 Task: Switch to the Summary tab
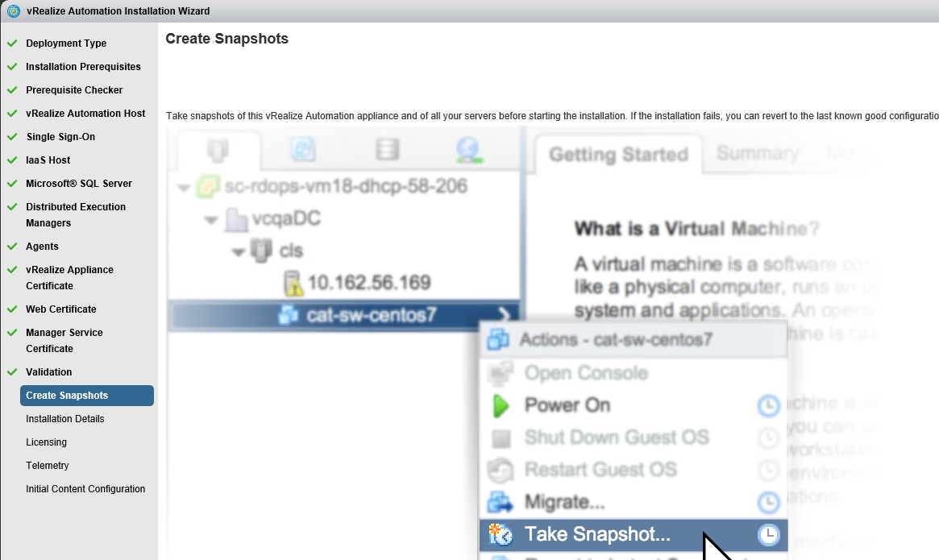758,153
